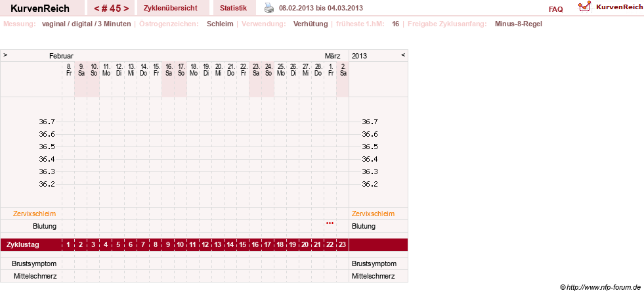Click the date header '8. Fr'
Viewport: 644px width, 295px height.
tap(68, 70)
